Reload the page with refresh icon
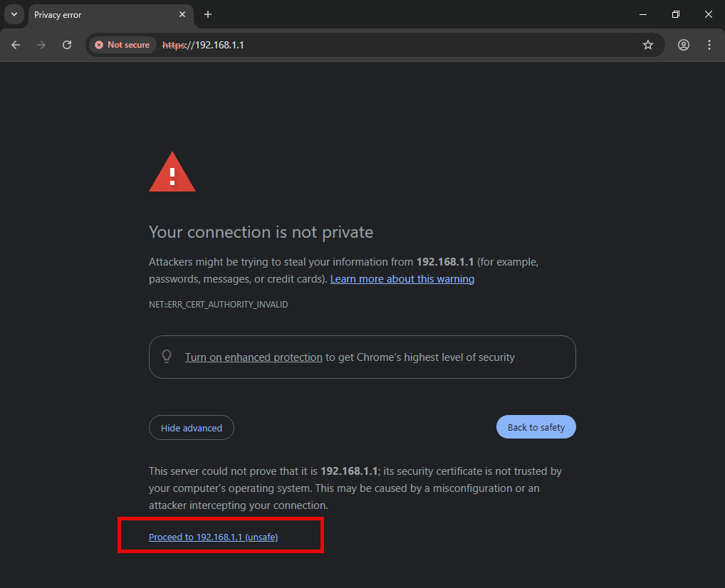The width and height of the screenshot is (725, 588). 67,45
